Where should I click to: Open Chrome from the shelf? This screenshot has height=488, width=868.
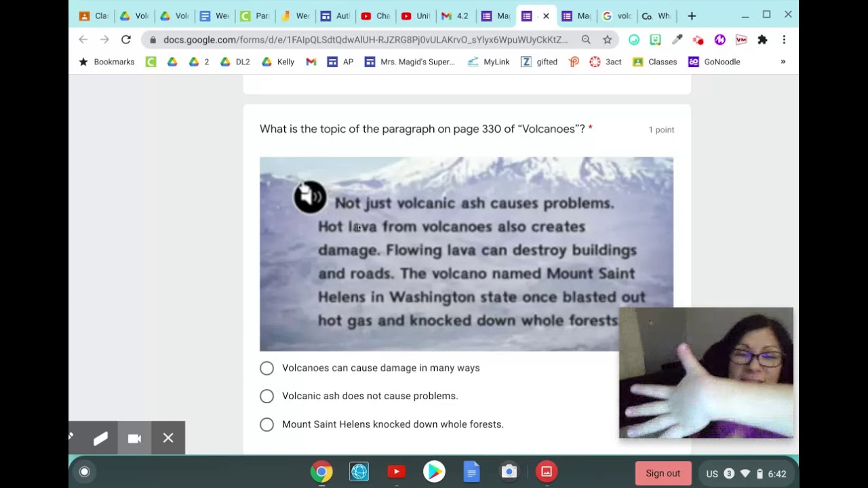click(321, 472)
